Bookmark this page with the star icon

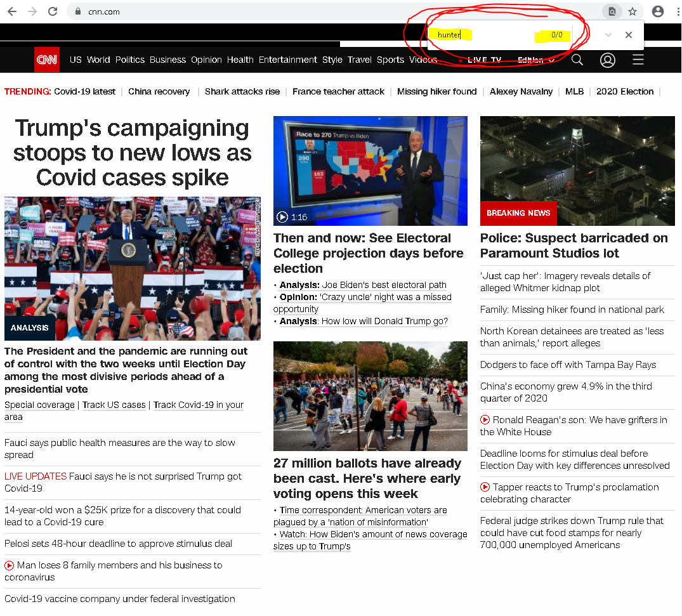[x=633, y=11]
